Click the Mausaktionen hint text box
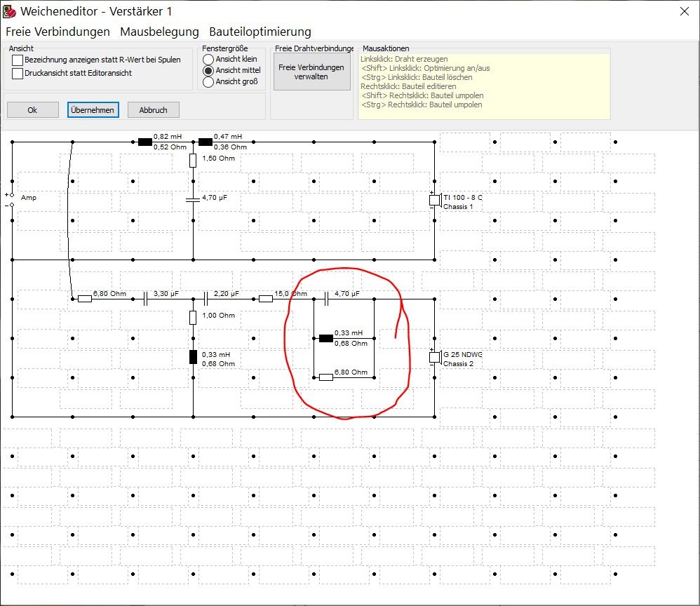 coord(485,86)
